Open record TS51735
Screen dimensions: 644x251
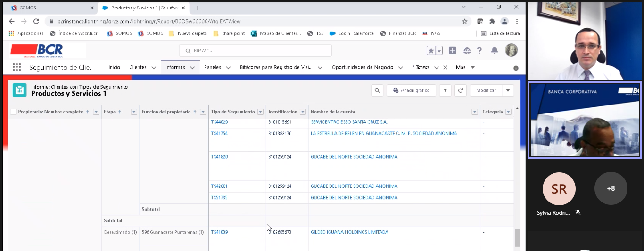point(219,198)
